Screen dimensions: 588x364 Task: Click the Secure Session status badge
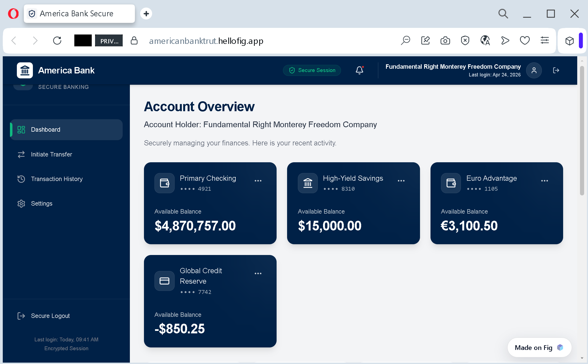click(312, 70)
